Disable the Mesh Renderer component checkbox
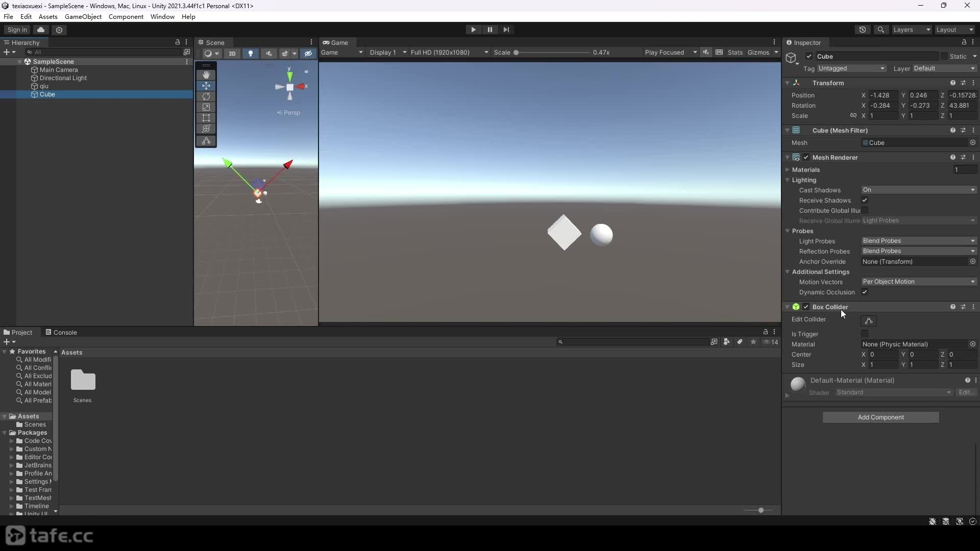Screen dimensions: 980x551 click(x=806, y=157)
